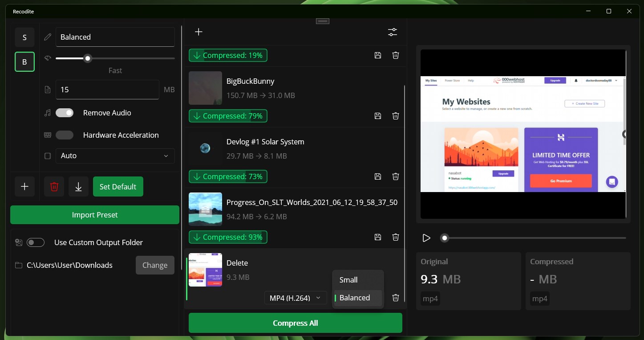Click the red trash preset delete icon
The width and height of the screenshot is (644, 340).
pyautogui.click(x=54, y=187)
